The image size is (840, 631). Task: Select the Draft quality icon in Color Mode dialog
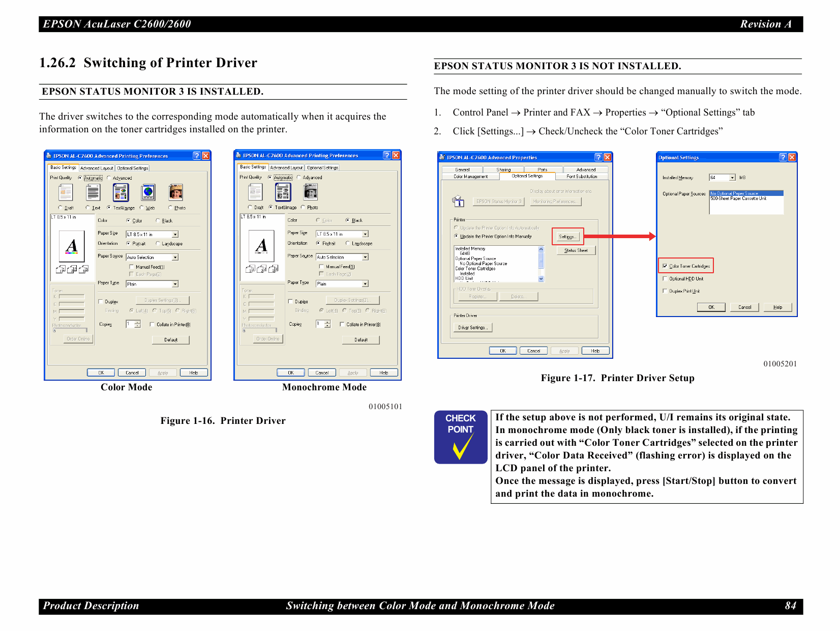66,193
